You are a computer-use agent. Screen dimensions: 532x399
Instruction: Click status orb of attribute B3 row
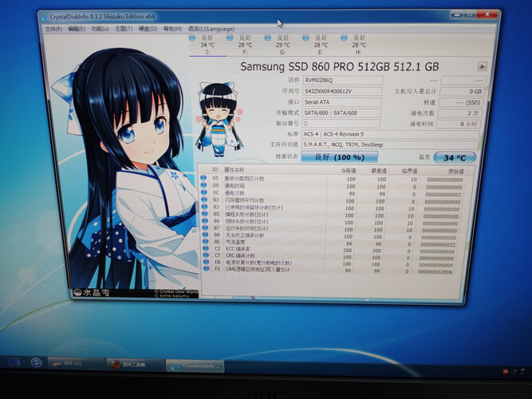tap(205, 207)
